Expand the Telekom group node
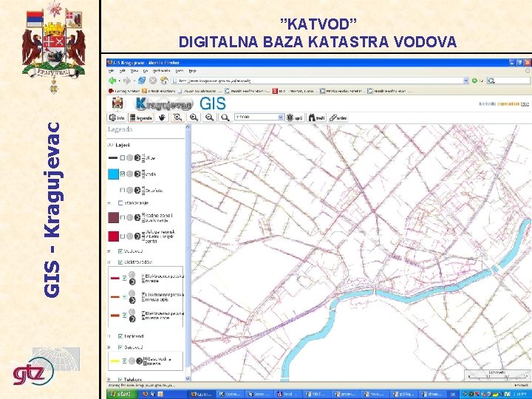This screenshot has height=399, width=532. 109,379
